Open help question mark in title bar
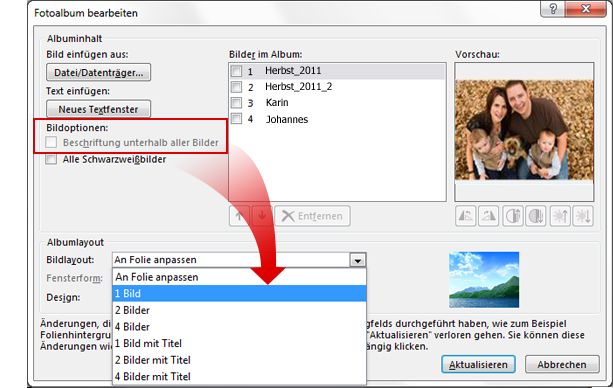The width and height of the screenshot is (613, 388). coord(553,9)
